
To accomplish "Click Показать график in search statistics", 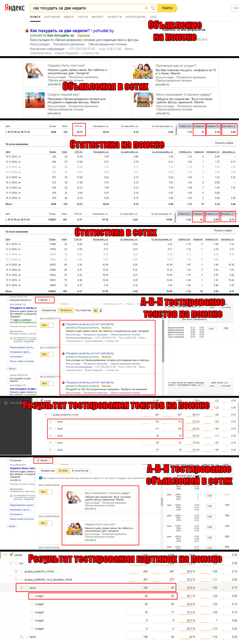I will pyautogui.click(x=224, y=143).
